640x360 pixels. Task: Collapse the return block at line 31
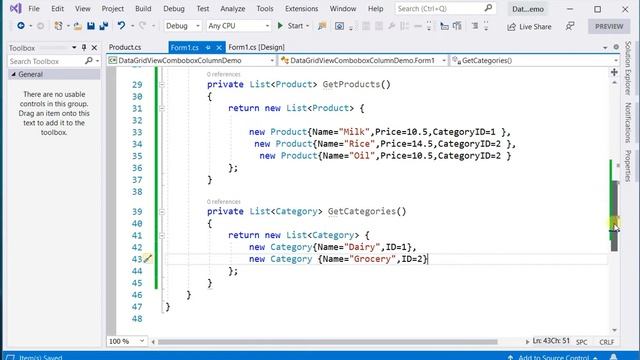(x=162, y=108)
